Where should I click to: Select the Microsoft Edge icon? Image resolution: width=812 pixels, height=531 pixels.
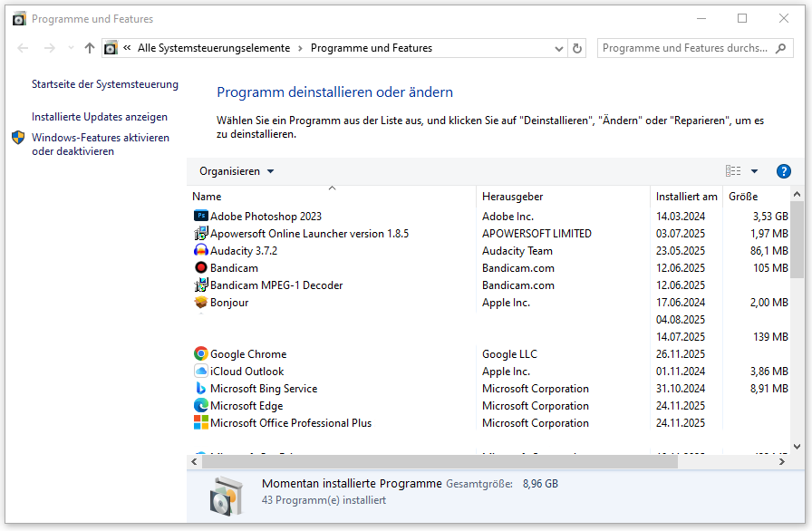coord(200,405)
